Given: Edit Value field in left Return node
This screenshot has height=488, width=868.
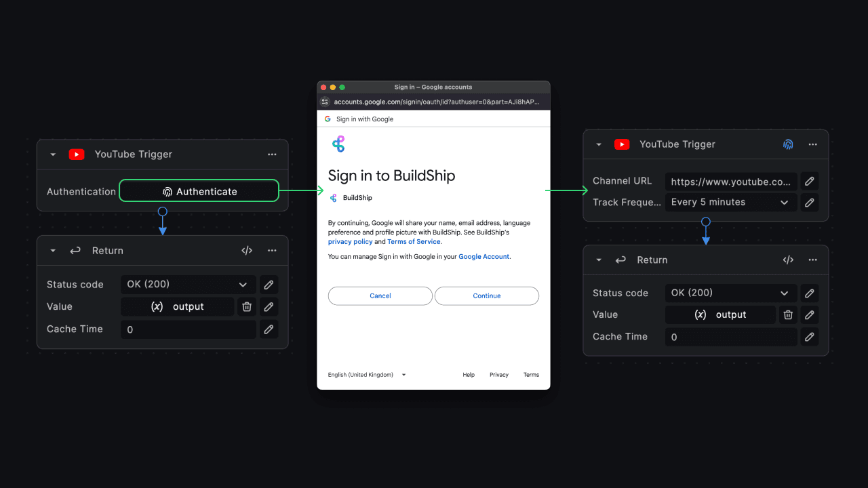Looking at the screenshot, I should [269, 306].
